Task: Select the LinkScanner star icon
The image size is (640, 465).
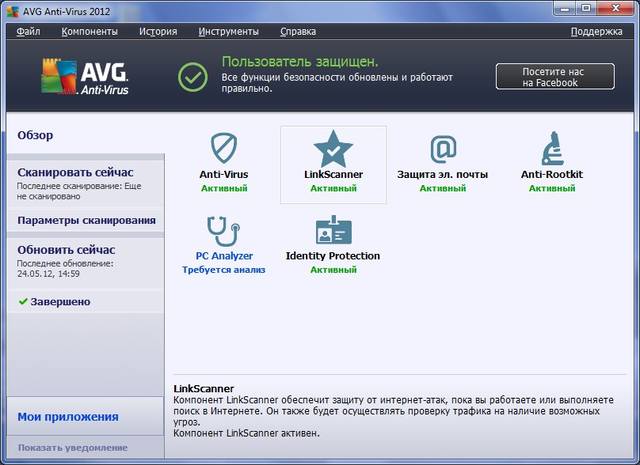Action: [x=333, y=149]
